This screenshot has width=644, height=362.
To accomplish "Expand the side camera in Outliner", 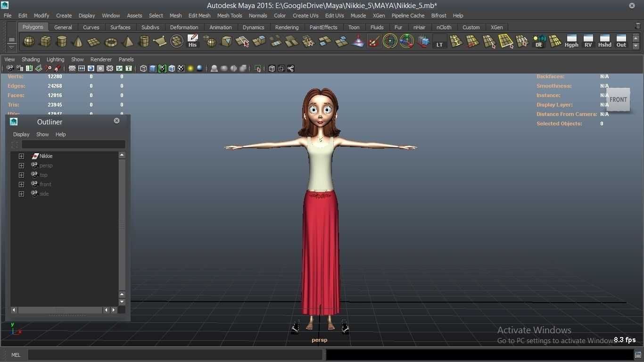I will 21,194.
